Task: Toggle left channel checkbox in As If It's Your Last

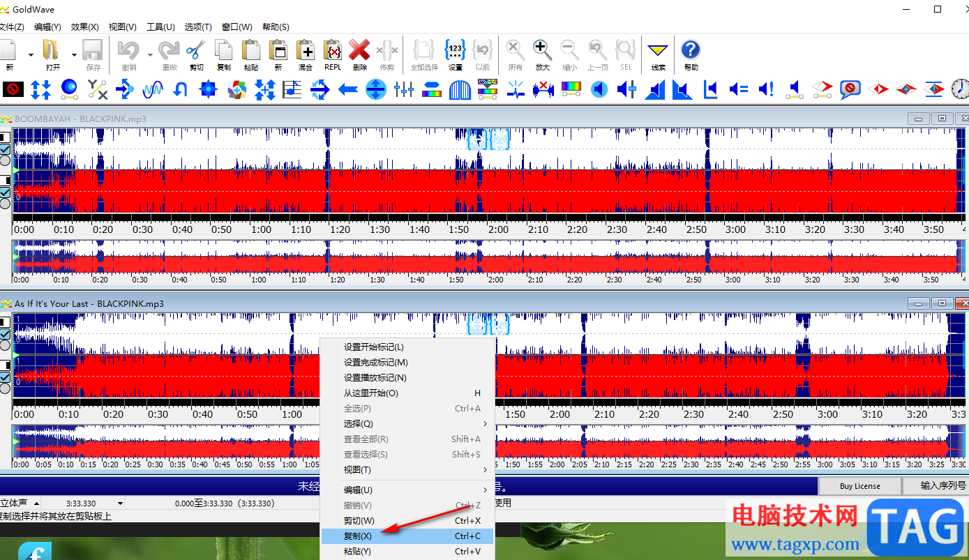Action: point(5,334)
